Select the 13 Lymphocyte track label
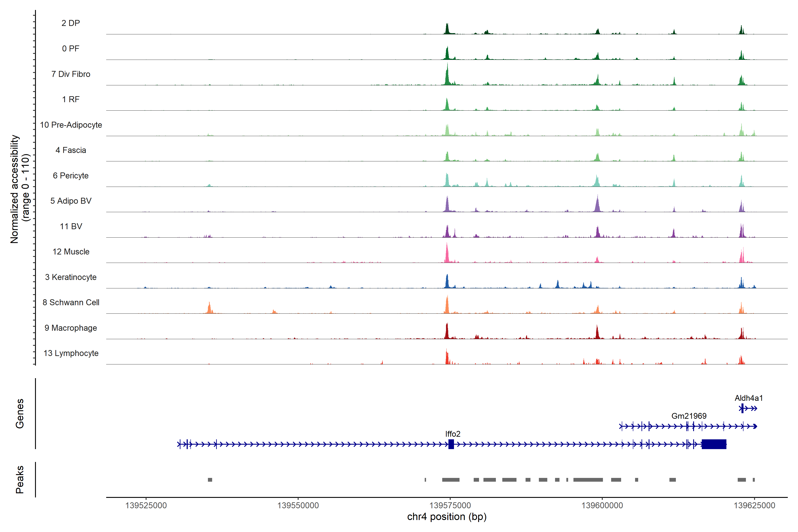 70,353
